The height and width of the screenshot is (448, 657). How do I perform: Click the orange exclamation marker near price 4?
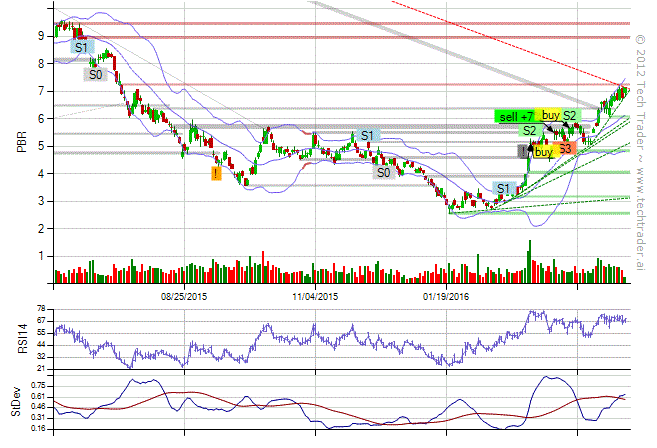point(216,173)
